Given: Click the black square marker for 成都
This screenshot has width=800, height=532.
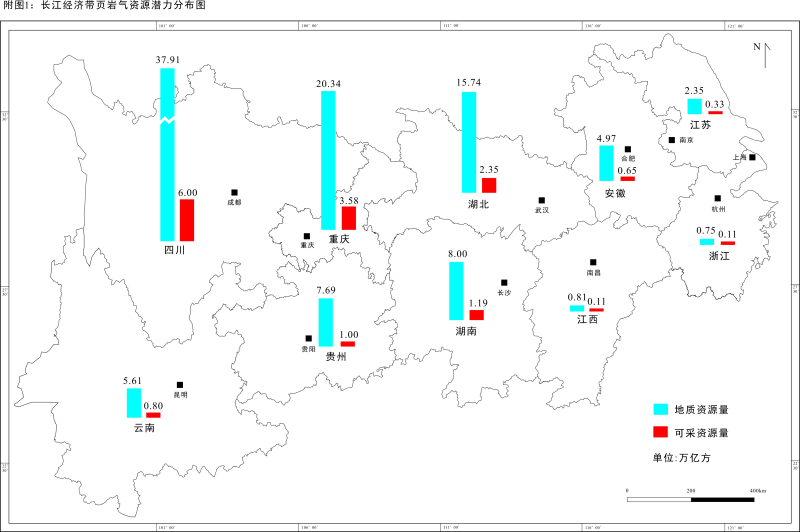Looking at the screenshot, I should (x=235, y=192).
